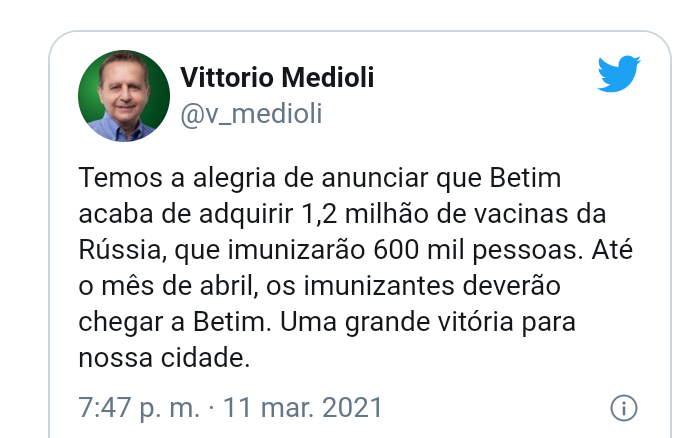Click the "Uma grande vitória" sentence
This screenshot has height=438, width=684.
397,322
